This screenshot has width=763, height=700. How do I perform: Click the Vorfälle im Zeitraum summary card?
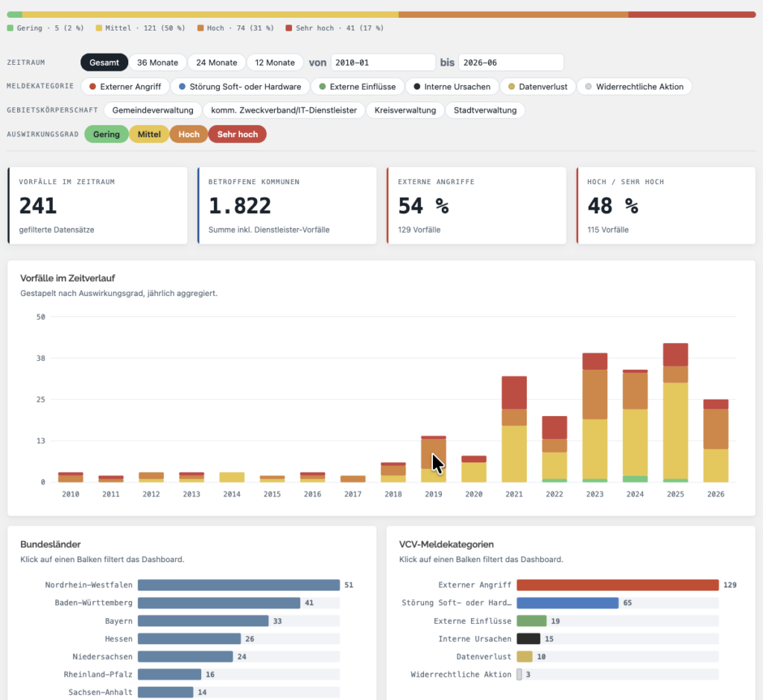click(98, 206)
